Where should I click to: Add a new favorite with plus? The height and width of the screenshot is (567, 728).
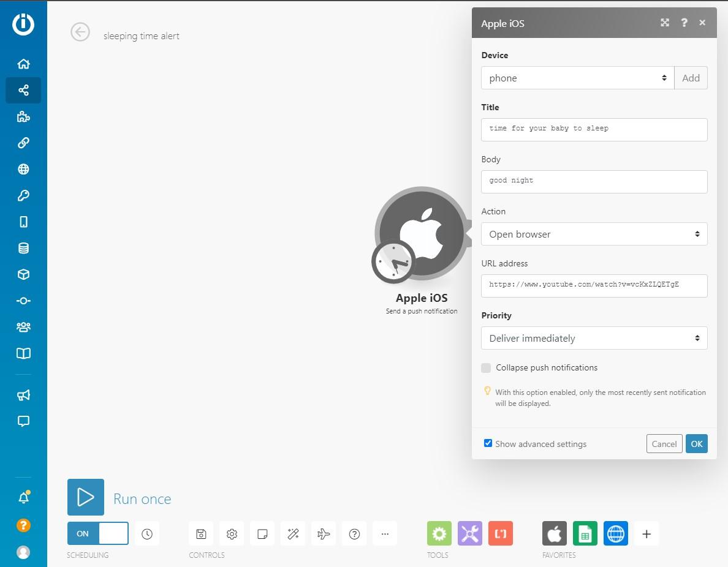646,534
